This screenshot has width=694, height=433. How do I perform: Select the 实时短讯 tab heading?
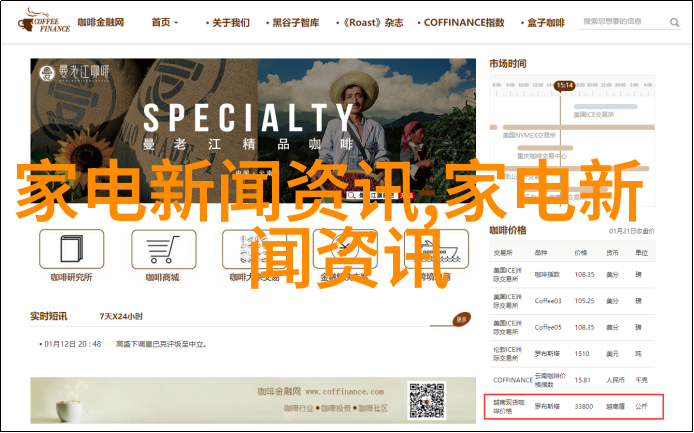(49, 316)
